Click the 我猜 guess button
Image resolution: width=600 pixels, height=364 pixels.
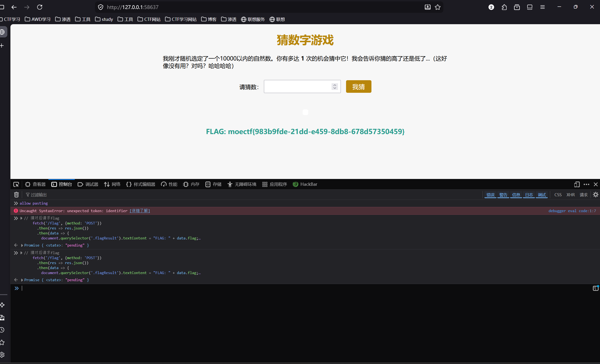[x=358, y=86]
